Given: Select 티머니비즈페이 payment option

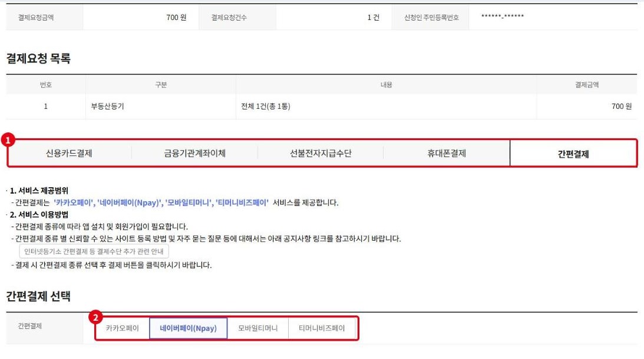Looking at the screenshot, I should [322, 328].
